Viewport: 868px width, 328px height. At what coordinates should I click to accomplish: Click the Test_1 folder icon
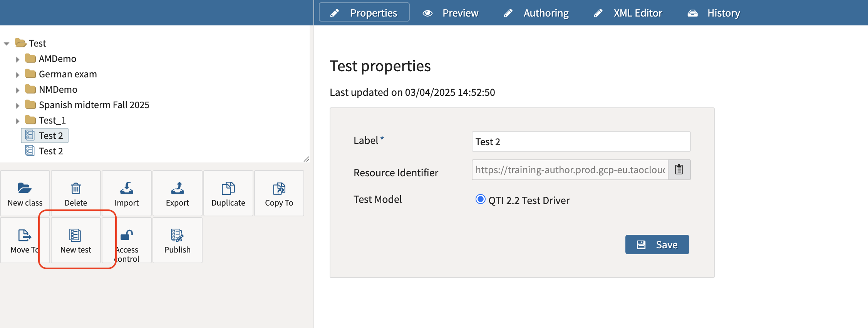(x=30, y=120)
